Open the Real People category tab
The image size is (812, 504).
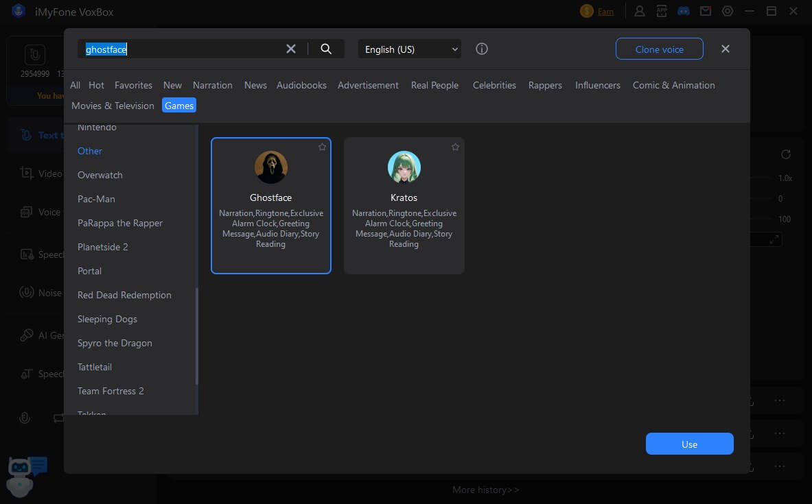coord(434,85)
